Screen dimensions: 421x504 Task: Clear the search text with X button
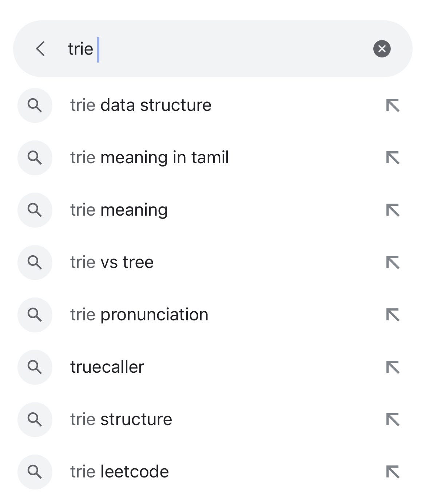[x=382, y=49]
